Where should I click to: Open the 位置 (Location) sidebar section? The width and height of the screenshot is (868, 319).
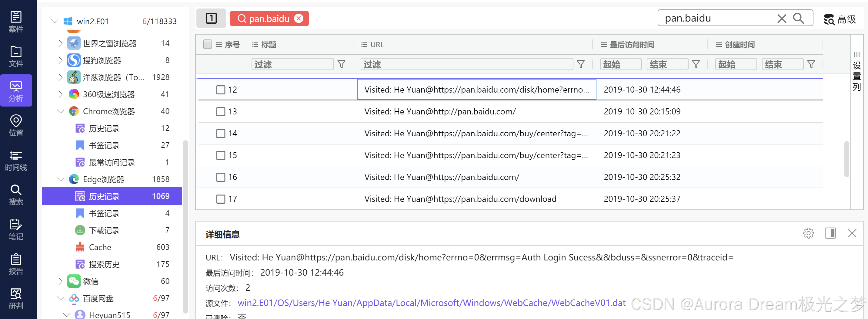coord(16,126)
